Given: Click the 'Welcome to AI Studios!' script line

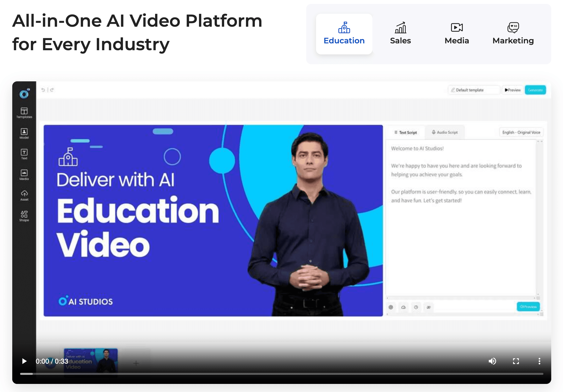Looking at the screenshot, I should click(x=417, y=148).
